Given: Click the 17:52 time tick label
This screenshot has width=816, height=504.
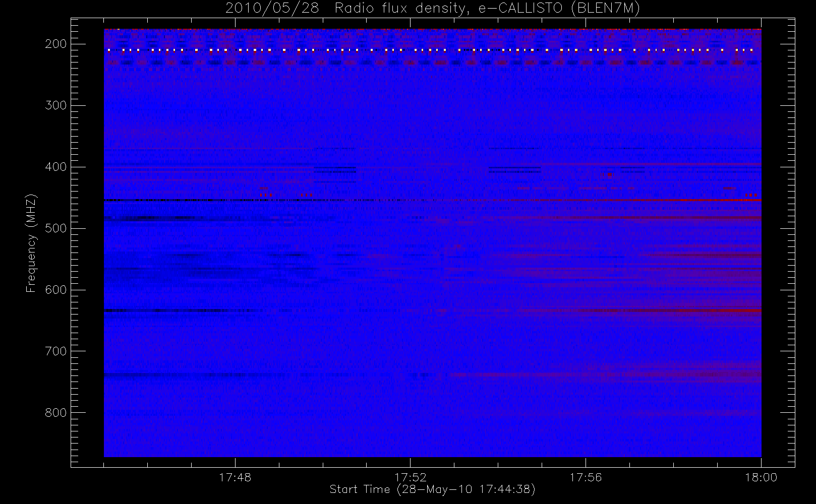Looking at the screenshot, I should (x=411, y=477).
